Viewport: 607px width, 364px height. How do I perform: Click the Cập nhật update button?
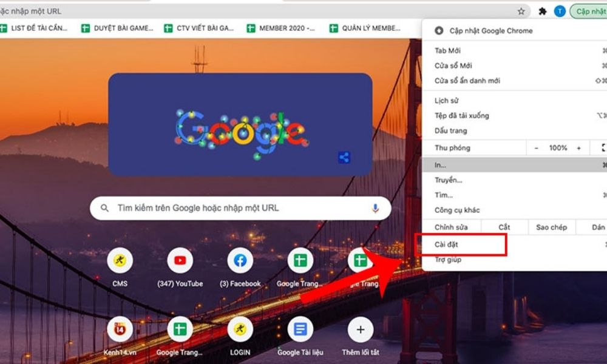pos(589,11)
